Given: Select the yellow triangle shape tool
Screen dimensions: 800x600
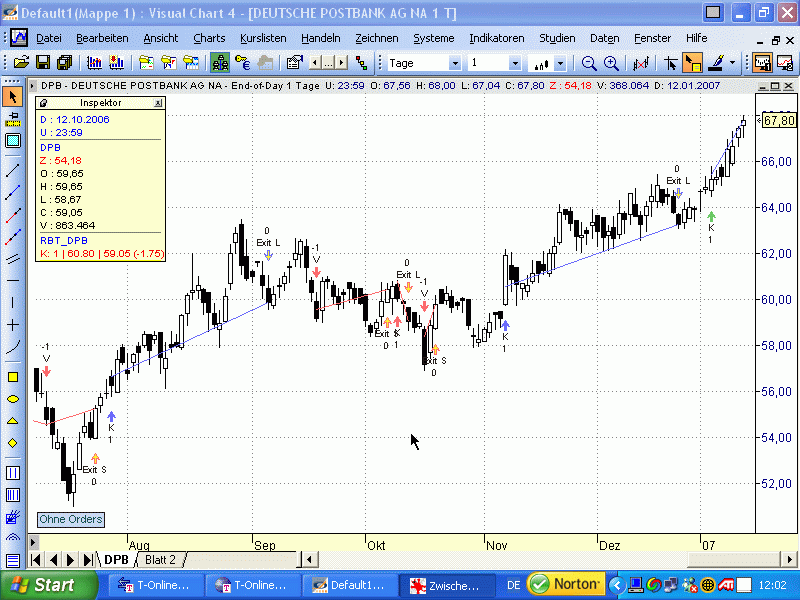Looking at the screenshot, I should coord(13,421).
